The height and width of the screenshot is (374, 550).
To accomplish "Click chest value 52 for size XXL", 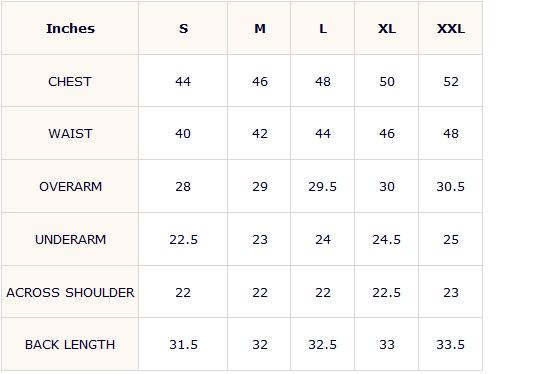I will pos(451,81).
